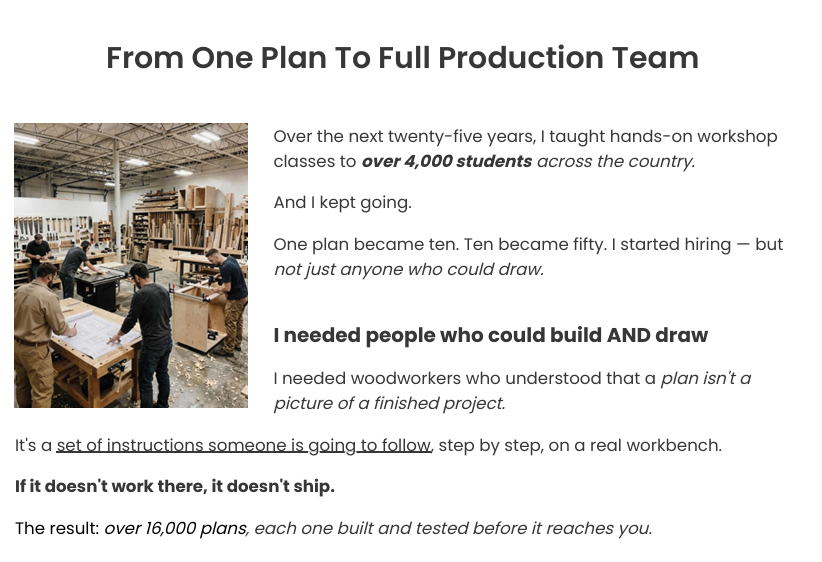Click the subheading 'I needed people who could build AND draw'
Screen dimensions: 822x562
[491, 335]
